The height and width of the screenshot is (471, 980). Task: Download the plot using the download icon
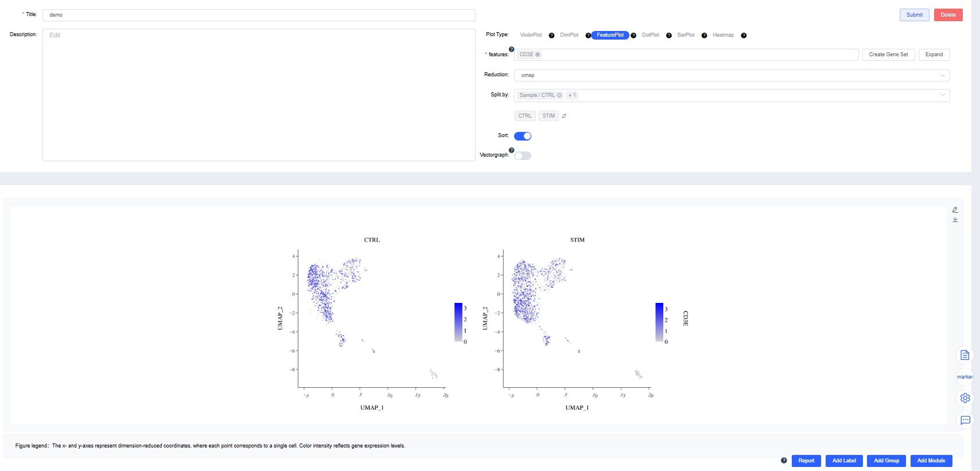(955, 219)
